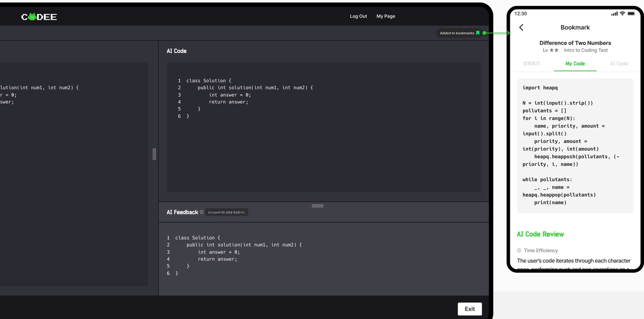Click 'int answer = 0;' in AI Code panel

(x=230, y=95)
